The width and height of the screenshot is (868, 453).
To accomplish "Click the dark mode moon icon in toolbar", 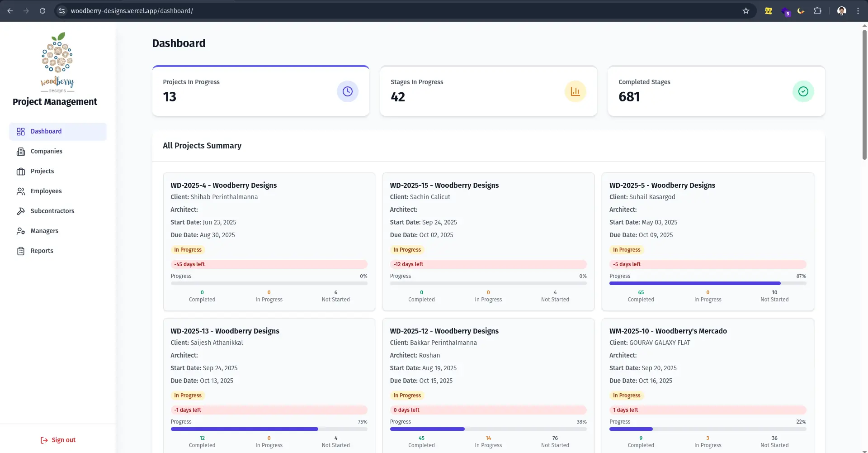I will click(801, 10).
